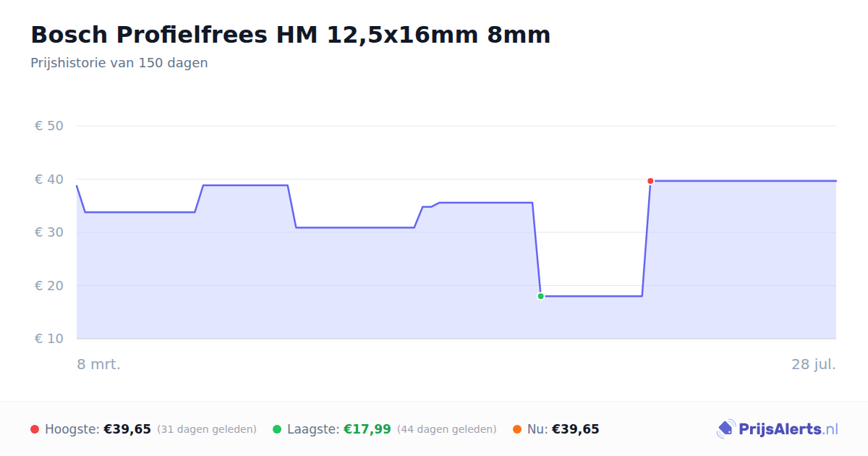Click the € 20 axis label

tap(49, 286)
